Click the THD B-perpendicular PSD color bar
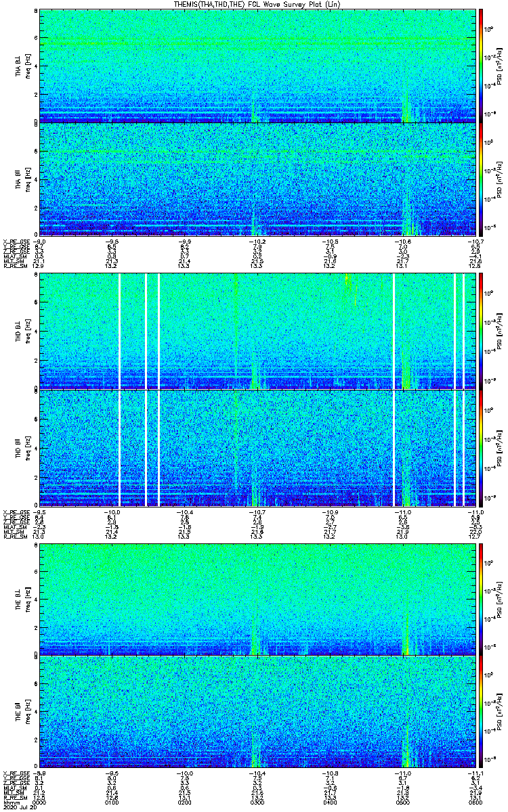Screen dimensions: 508x812 pos(482,331)
